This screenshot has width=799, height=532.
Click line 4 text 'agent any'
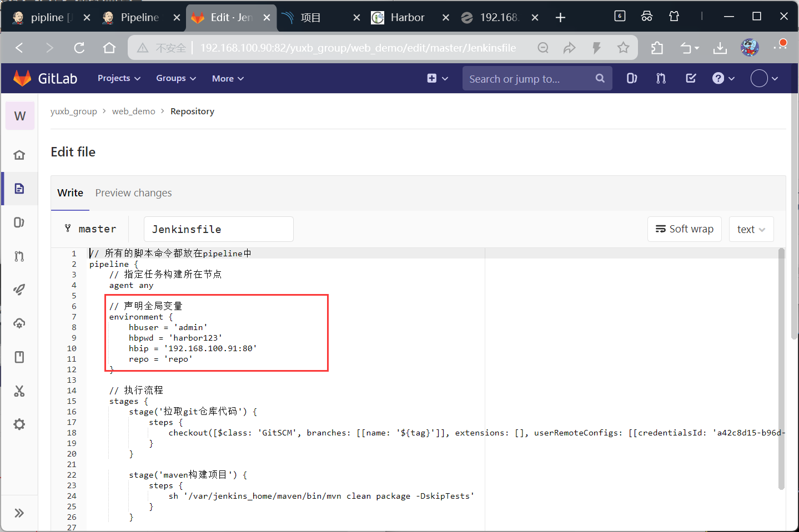point(131,285)
